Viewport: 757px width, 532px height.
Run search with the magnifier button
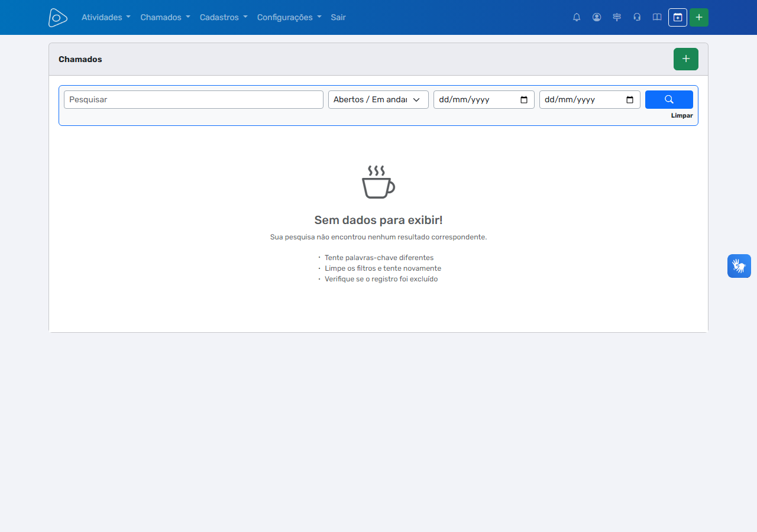click(x=669, y=99)
